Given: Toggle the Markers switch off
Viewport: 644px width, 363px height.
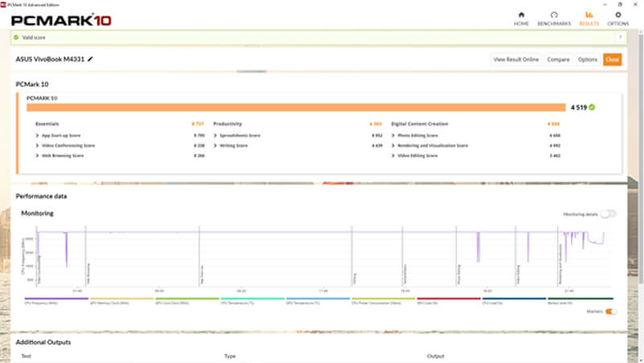Looking at the screenshot, I should pyautogui.click(x=611, y=311).
